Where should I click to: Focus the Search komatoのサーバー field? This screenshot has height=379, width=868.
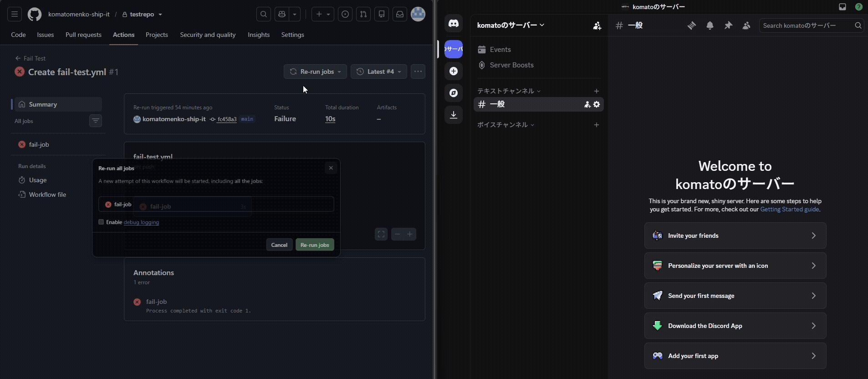point(812,26)
